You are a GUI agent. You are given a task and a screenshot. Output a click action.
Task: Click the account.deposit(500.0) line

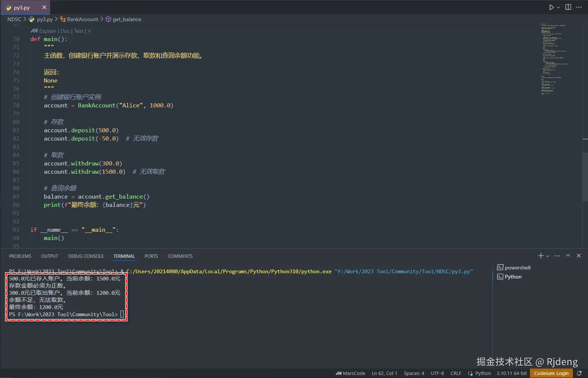click(81, 130)
